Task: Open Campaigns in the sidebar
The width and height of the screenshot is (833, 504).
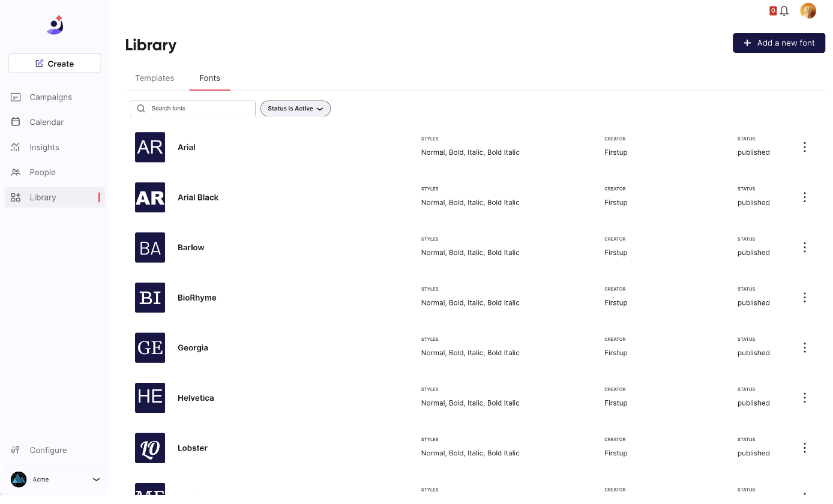Action: pyautogui.click(x=55, y=97)
